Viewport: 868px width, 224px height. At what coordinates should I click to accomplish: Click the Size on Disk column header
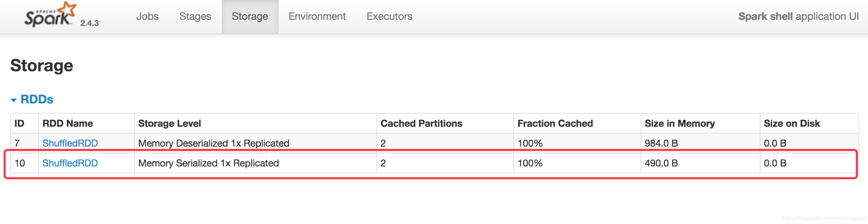point(792,123)
